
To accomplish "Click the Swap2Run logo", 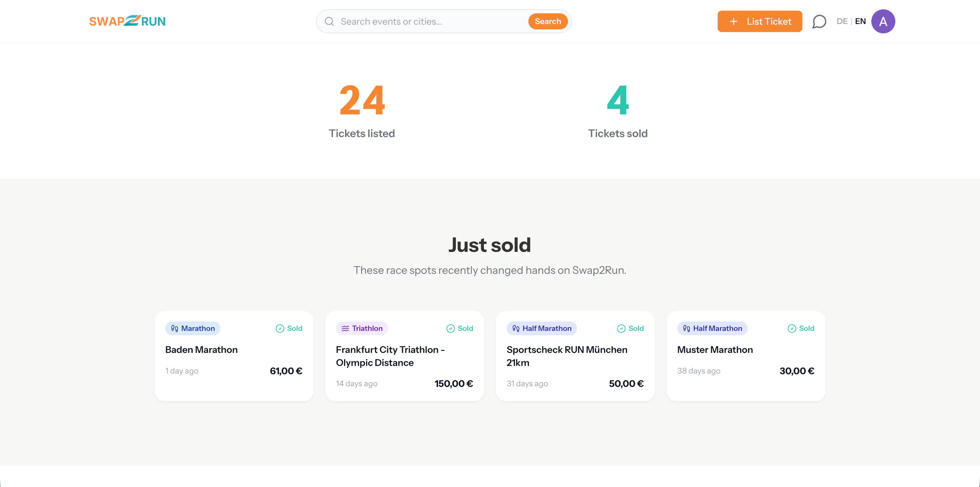I will (127, 21).
